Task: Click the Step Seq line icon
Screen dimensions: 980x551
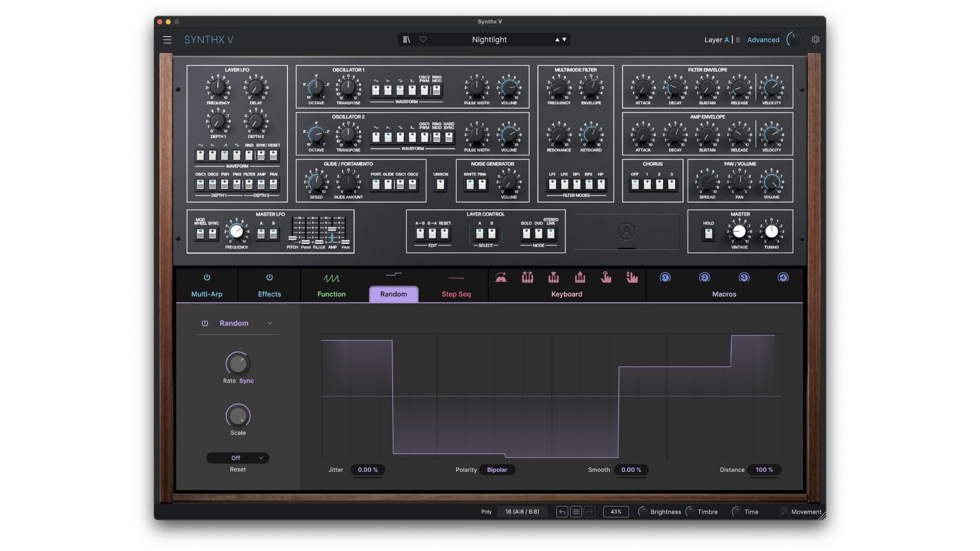Action: [456, 278]
